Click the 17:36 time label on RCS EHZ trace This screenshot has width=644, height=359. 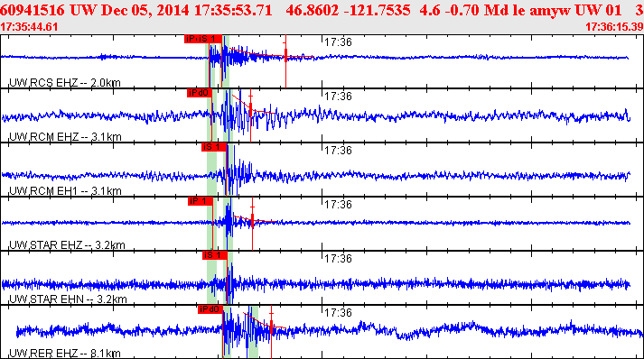[338, 42]
